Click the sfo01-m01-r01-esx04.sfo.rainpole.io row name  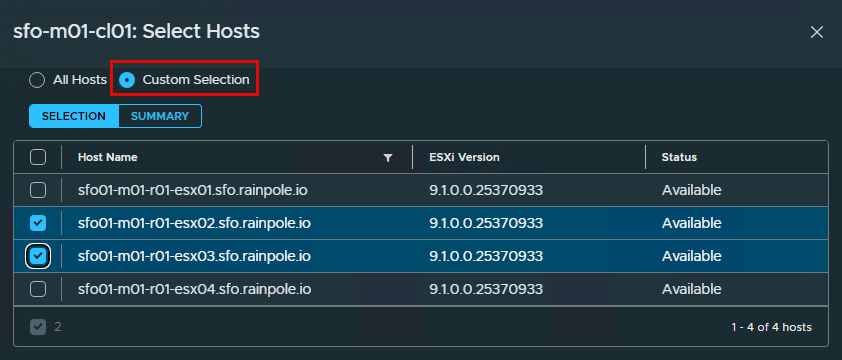(x=194, y=289)
